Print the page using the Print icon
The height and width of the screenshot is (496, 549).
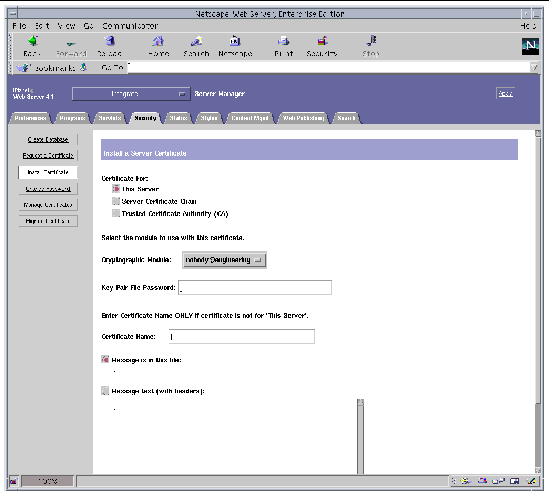pyautogui.click(x=283, y=41)
